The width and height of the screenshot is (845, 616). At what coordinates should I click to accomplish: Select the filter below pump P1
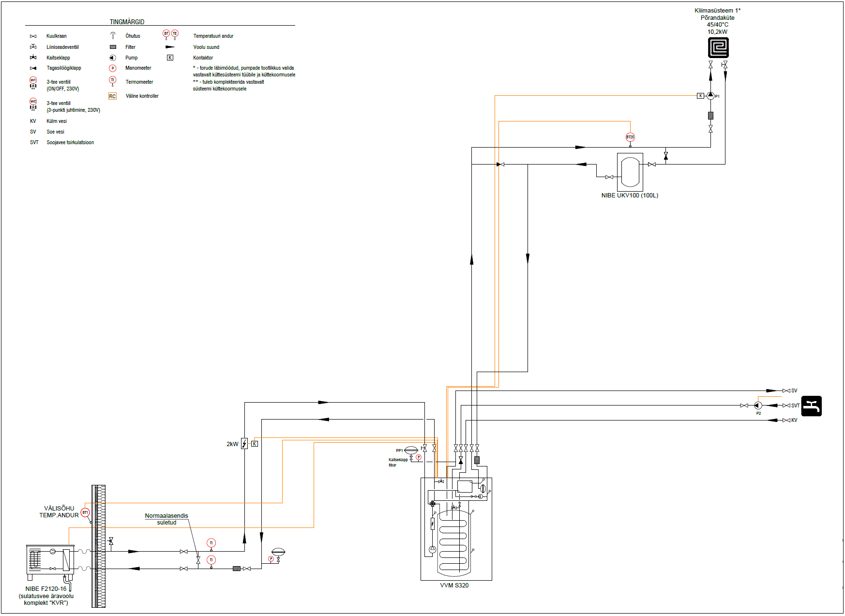(710, 116)
